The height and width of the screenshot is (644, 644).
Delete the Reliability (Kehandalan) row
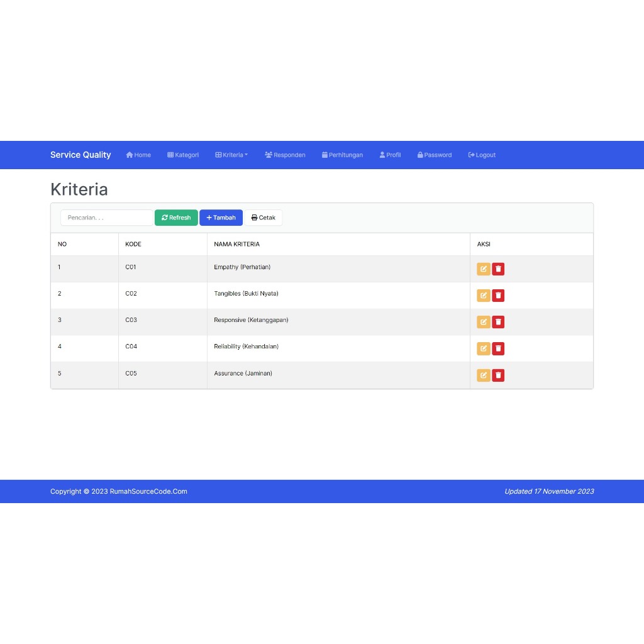point(498,348)
